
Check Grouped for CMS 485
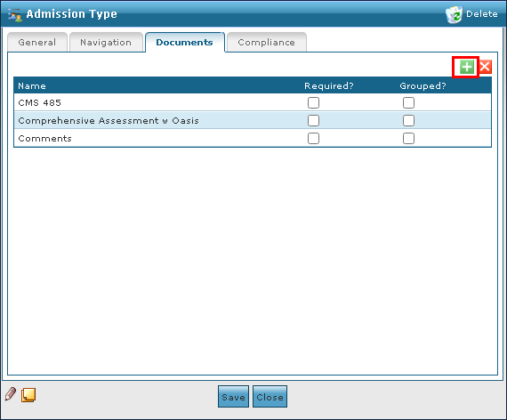408,103
